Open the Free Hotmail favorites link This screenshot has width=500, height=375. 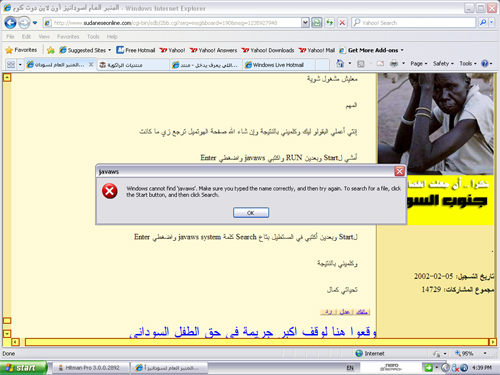(136, 50)
